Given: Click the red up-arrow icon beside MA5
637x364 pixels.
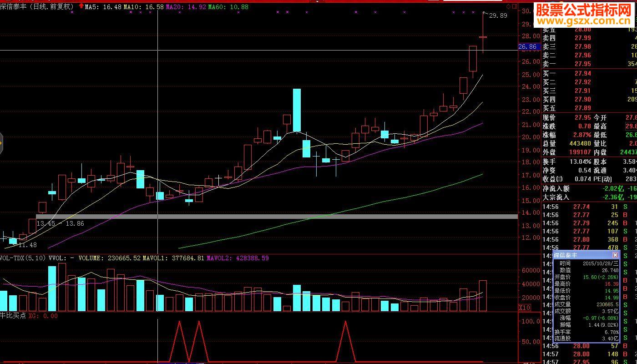Looking at the screenshot, I should point(81,6).
